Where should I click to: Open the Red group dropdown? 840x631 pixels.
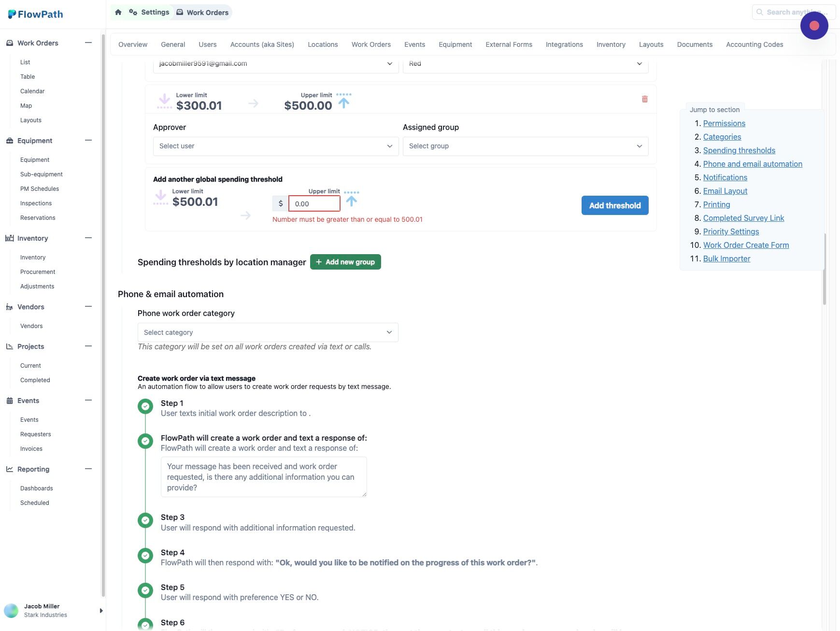pyautogui.click(x=526, y=64)
